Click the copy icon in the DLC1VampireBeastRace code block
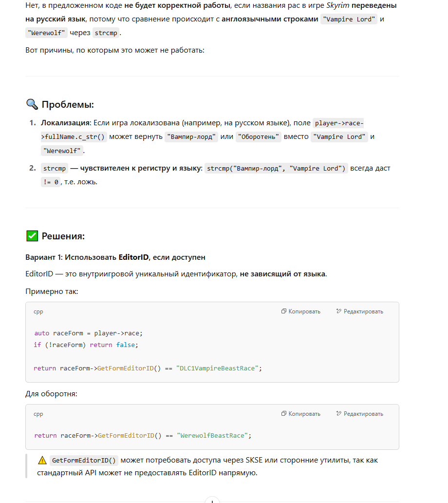This screenshot has height=503, width=448. (x=284, y=311)
